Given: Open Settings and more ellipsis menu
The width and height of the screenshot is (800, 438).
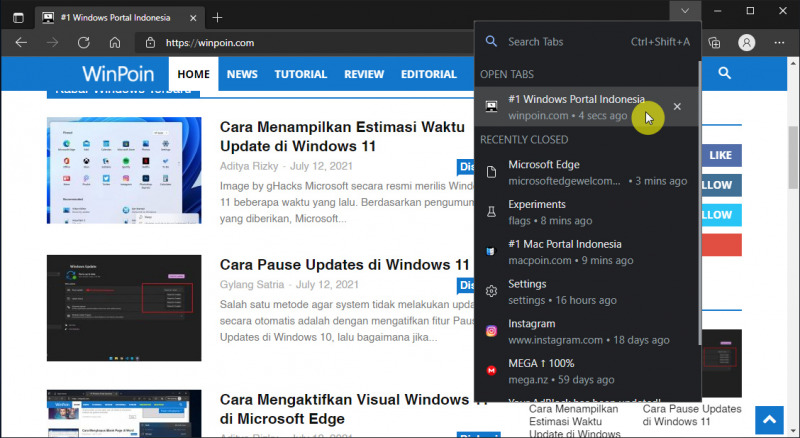Looking at the screenshot, I should [x=779, y=43].
